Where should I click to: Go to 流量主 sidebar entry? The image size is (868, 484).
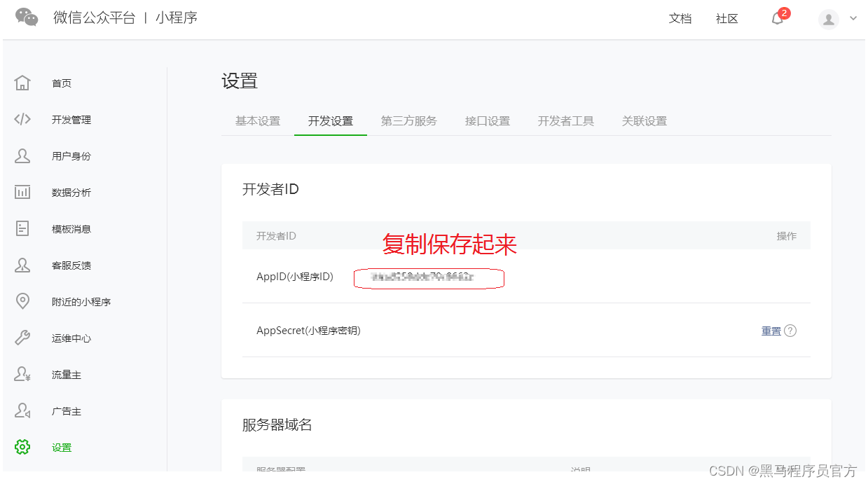pos(67,375)
